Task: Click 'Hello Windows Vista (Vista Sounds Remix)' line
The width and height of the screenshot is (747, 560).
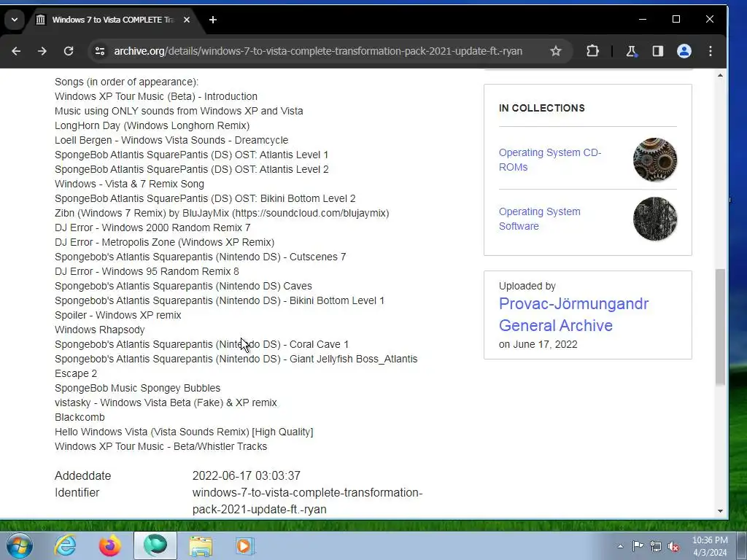Action: pos(184,432)
